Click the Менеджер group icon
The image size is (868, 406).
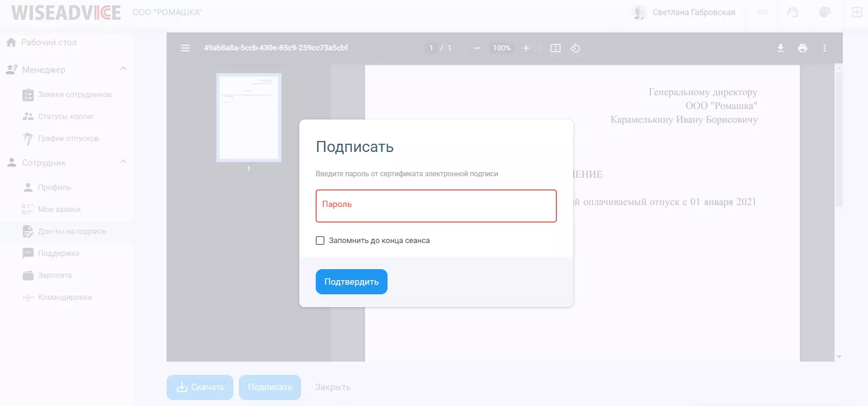(x=12, y=70)
